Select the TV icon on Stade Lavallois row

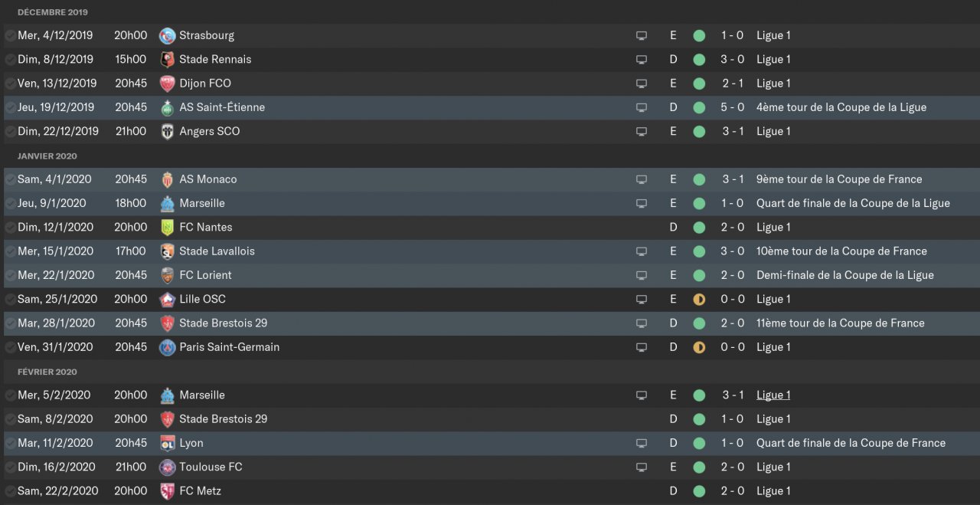642,251
